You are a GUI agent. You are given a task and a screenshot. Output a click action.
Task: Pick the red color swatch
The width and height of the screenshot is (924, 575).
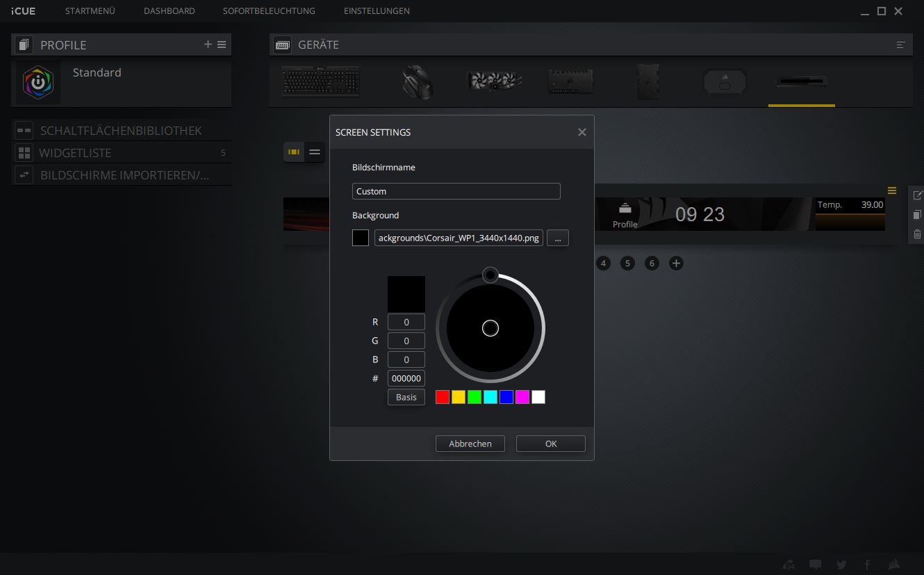[443, 397]
